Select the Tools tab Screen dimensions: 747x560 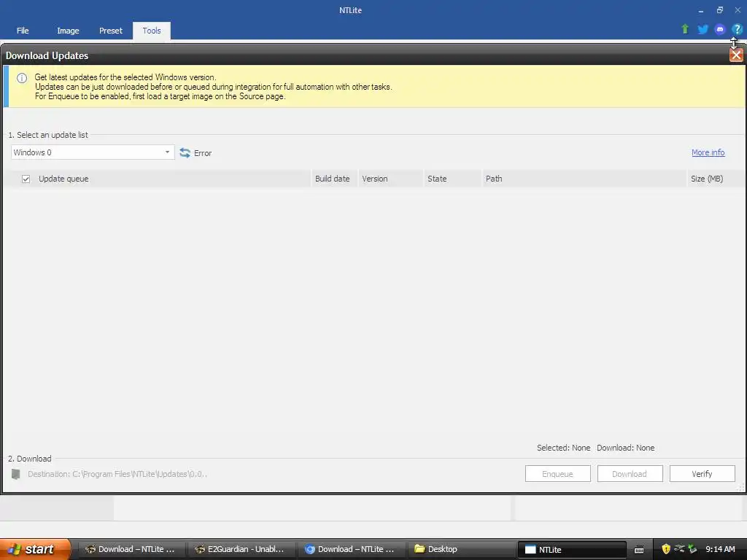(152, 31)
